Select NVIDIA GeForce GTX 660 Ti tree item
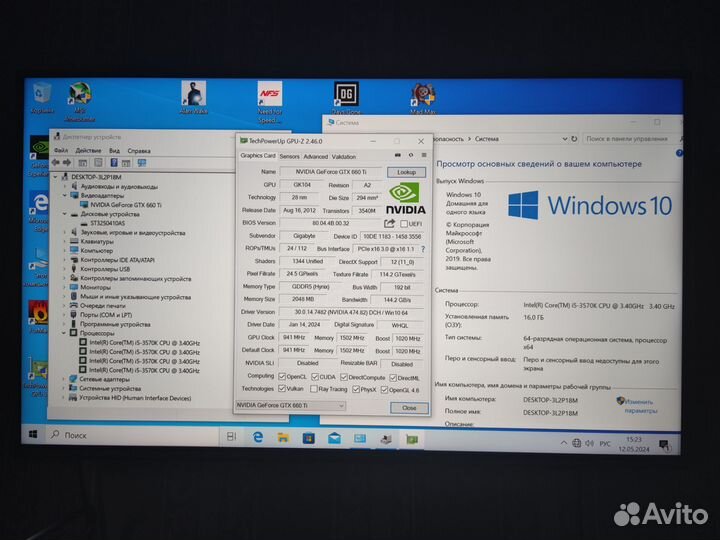Screen dimensions: 720x540 pyautogui.click(x=125, y=205)
